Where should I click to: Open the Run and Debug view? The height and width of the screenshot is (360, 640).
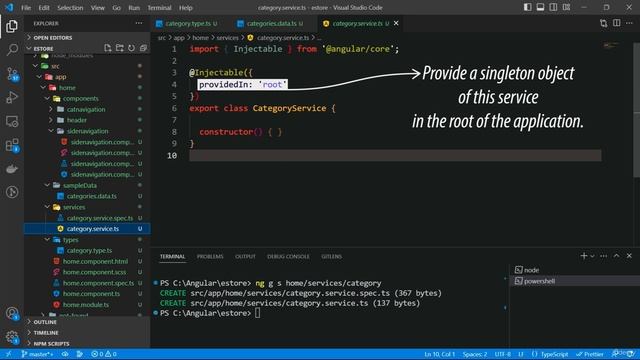(x=12, y=98)
